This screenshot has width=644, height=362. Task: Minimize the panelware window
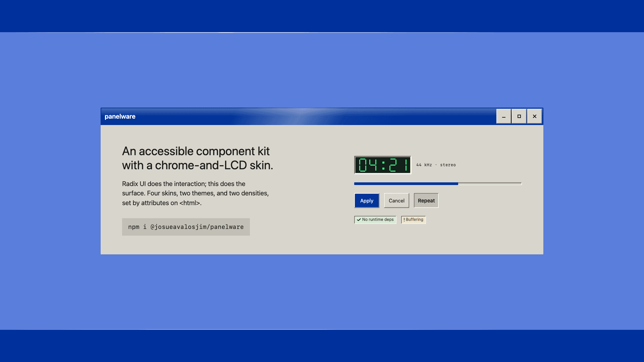503,116
